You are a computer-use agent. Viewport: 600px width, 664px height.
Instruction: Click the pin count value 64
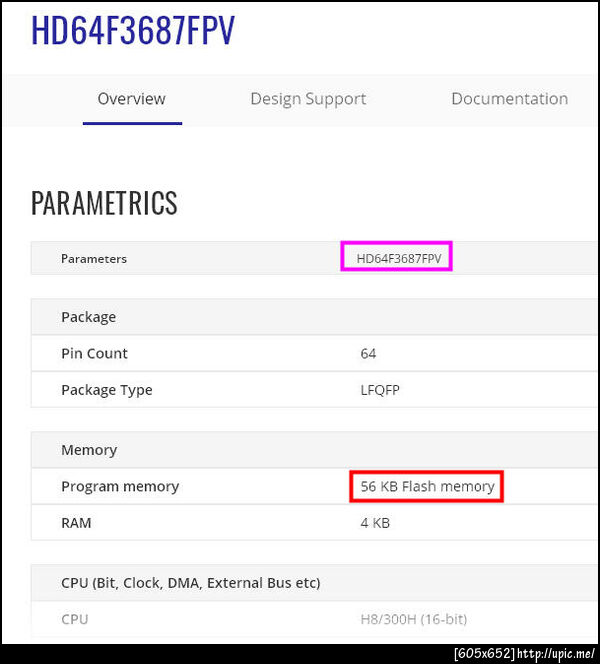coord(368,353)
